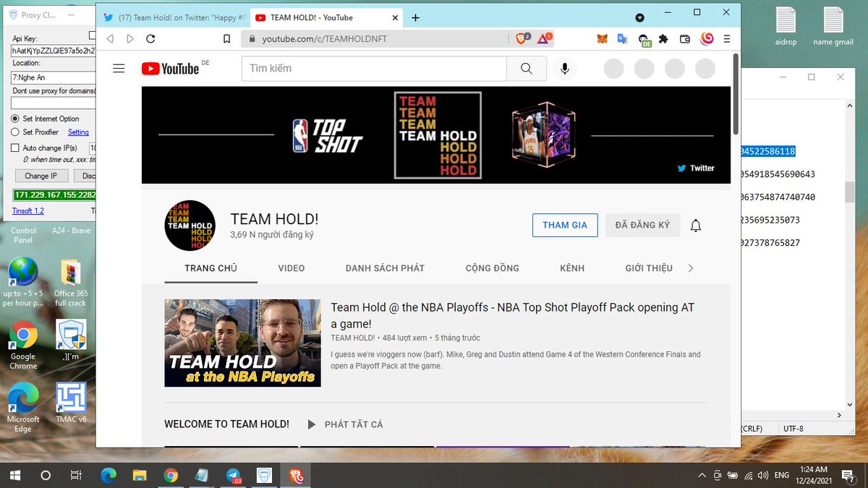Click Windows Start button
Image resolution: width=868 pixels, height=488 pixels.
14,476
